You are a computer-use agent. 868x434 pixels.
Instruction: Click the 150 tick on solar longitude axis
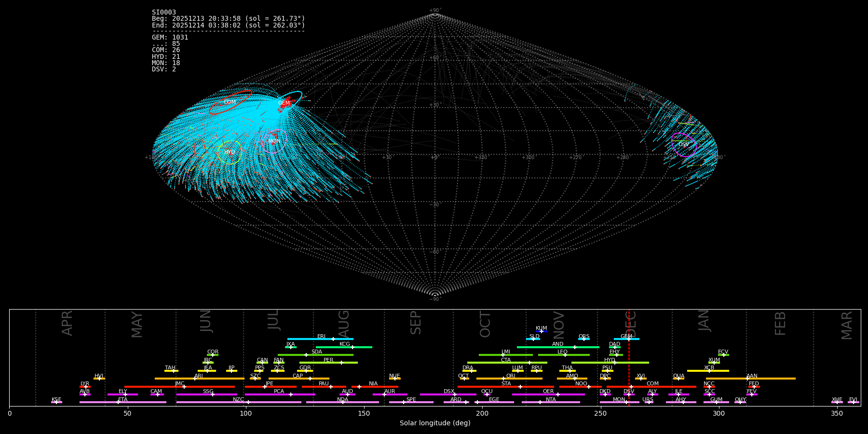point(364,413)
